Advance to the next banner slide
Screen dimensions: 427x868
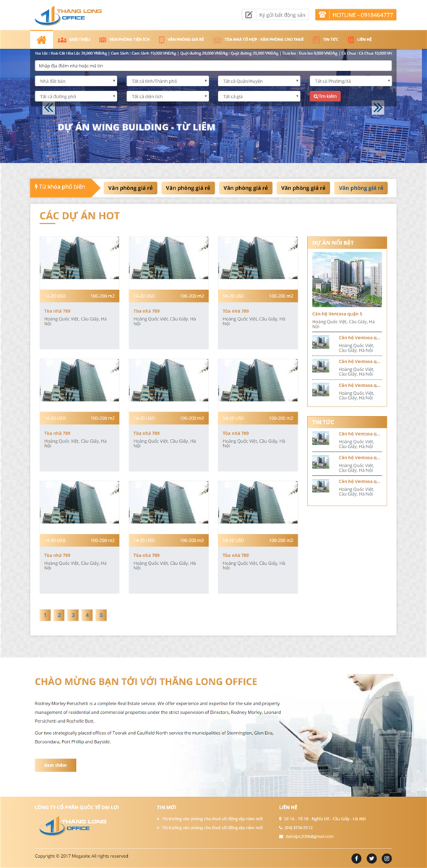(378, 108)
